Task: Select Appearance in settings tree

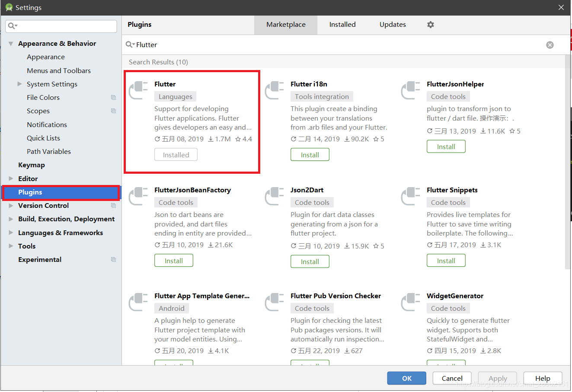Action: (x=46, y=57)
